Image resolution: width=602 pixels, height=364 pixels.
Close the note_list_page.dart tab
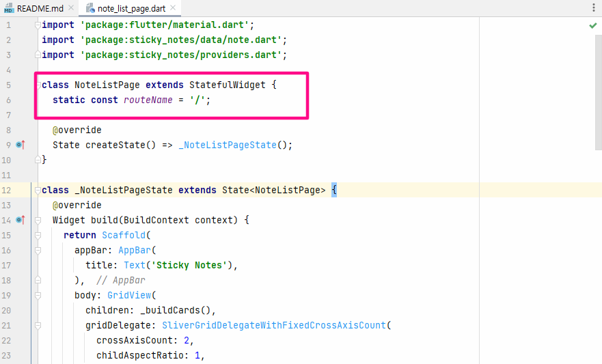172,8
